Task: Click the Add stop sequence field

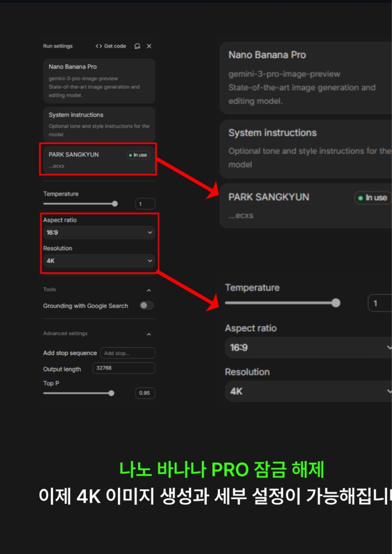Action: (128, 353)
